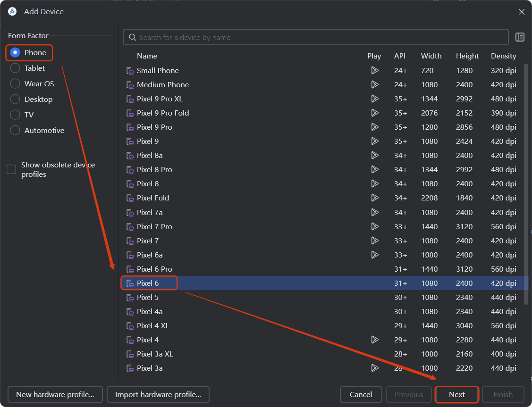
Task: Toggle the device details side panel icon
Action: point(520,37)
